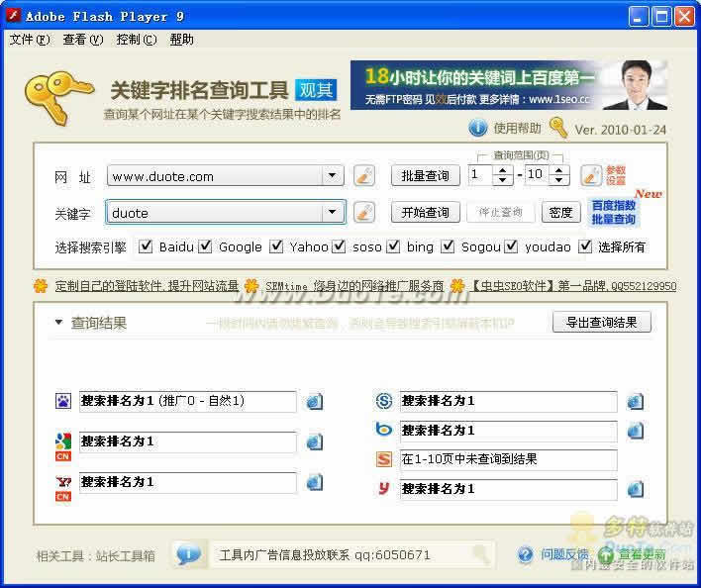The image size is (701, 588).
Task: Expand the URL (网址) dropdown list
Action: [333, 175]
